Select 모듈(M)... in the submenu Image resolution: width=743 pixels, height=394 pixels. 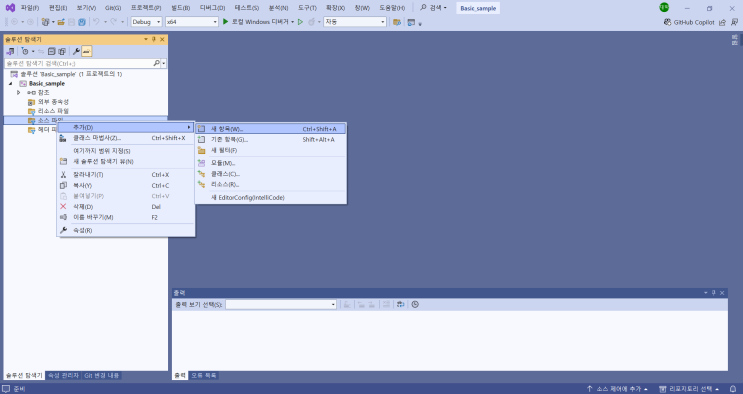(271, 163)
